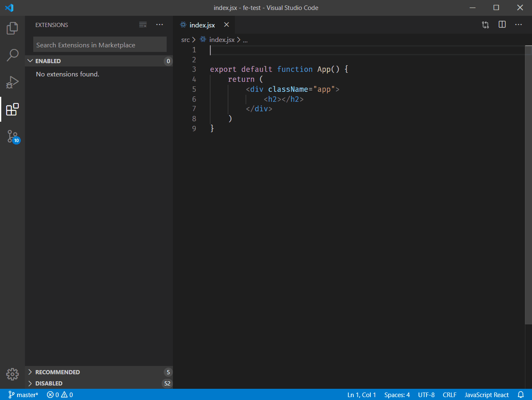
Task: Toggle the CRLF line ending setting
Action: (x=449, y=395)
